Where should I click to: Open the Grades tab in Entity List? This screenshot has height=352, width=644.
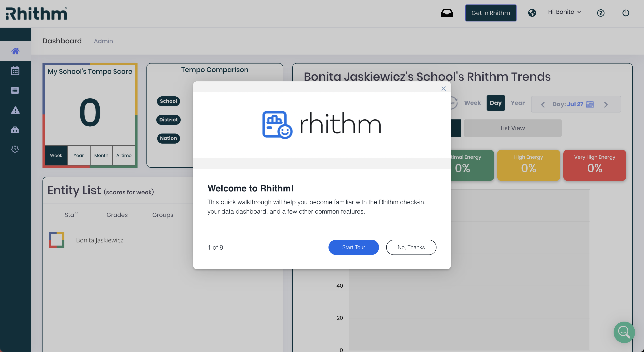(117, 215)
